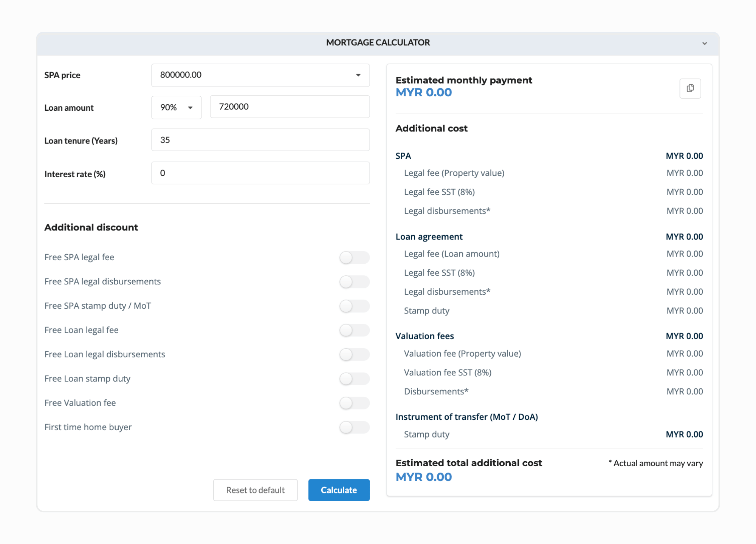Click the Estimated monthly payment MYR 0.00 value
756x544 pixels.
(424, 93)
